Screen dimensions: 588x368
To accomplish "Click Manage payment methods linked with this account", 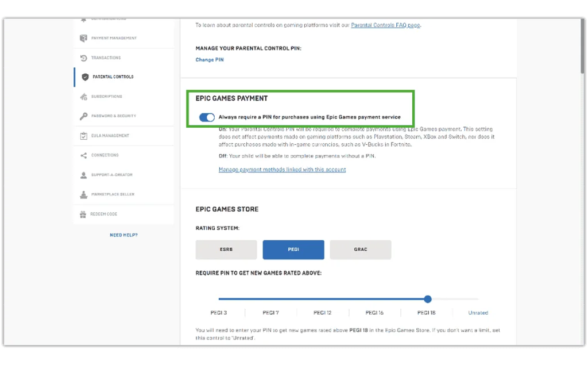I will click(282, 170).
